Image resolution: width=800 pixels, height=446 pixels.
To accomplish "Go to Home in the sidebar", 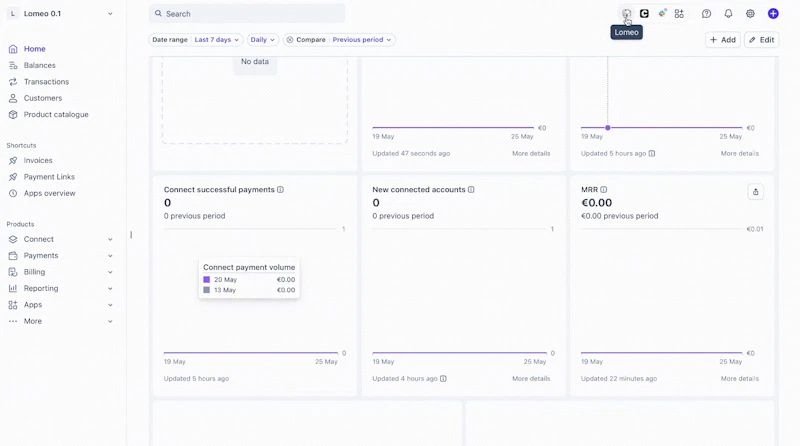I will coord(35,49).
